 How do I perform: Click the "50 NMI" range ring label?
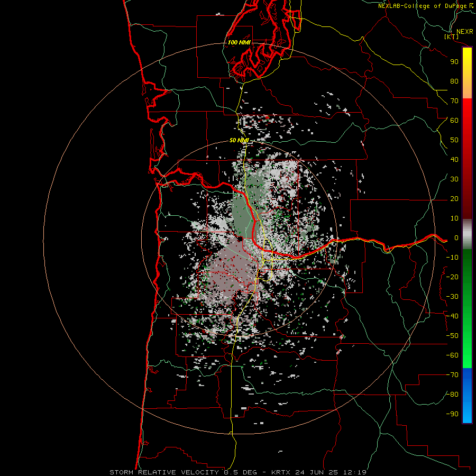(x=239, y=140)
